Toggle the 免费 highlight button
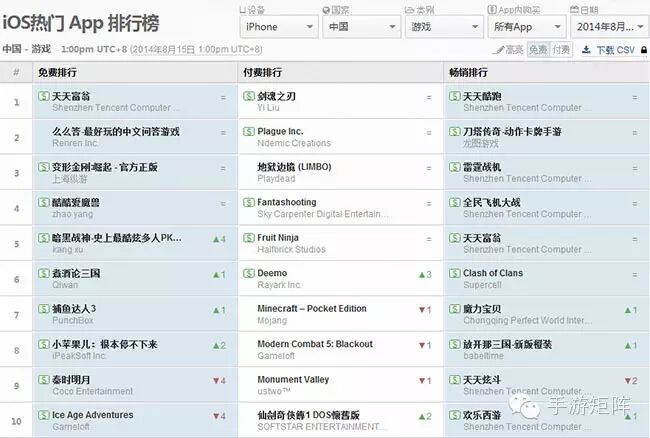This screenshot has width=650, height=438. pos(538,50)
